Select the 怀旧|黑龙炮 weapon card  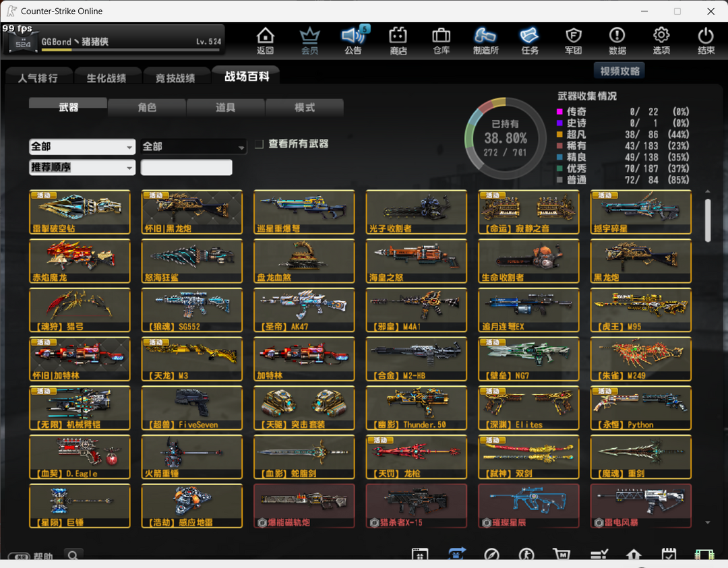coord(191,212)
